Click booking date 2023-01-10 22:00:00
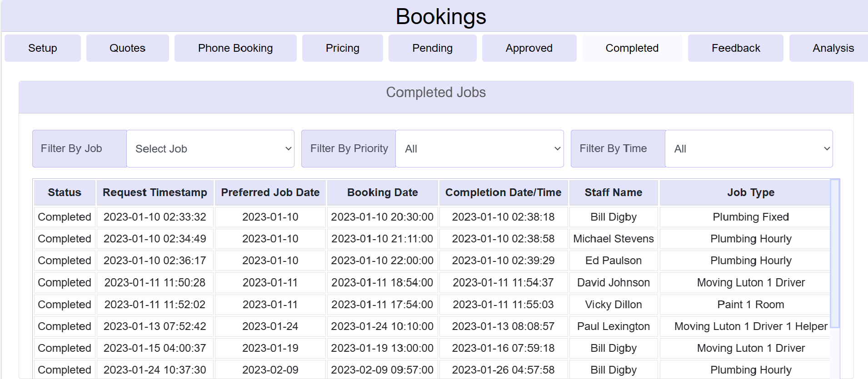868x379 pixels. tap(383, 261)
